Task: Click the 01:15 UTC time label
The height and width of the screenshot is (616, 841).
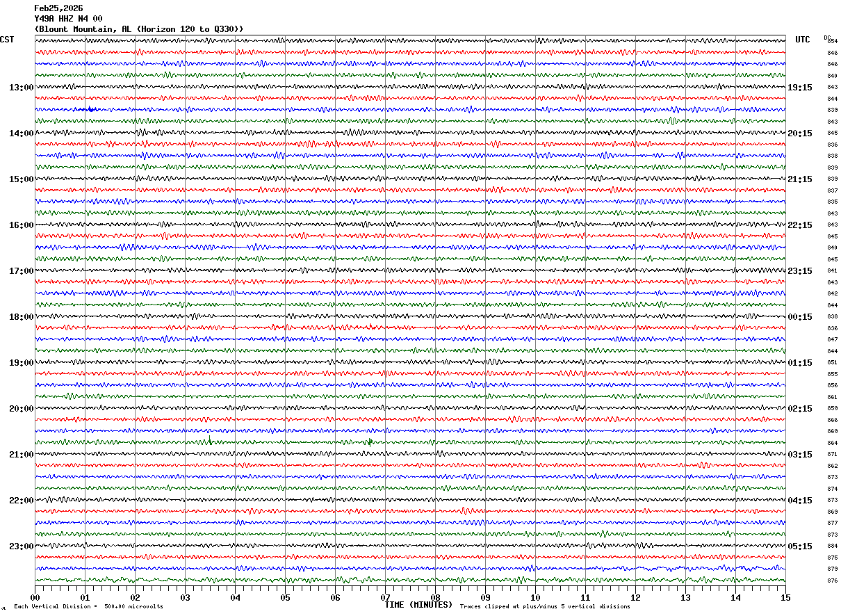Action: pos(800,363)
